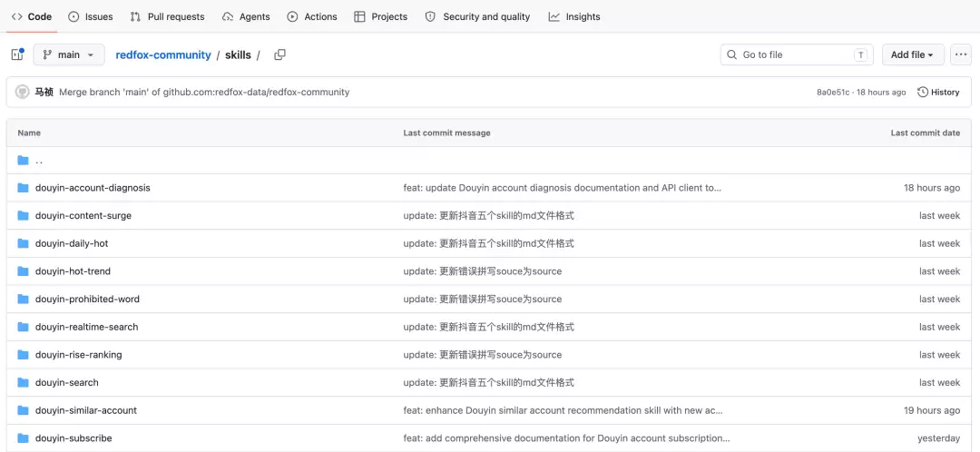This screenshot has width=980, height=452.
Task: Click folder icon beside douyin-realtime-search
Action: (x=23, y=327)
